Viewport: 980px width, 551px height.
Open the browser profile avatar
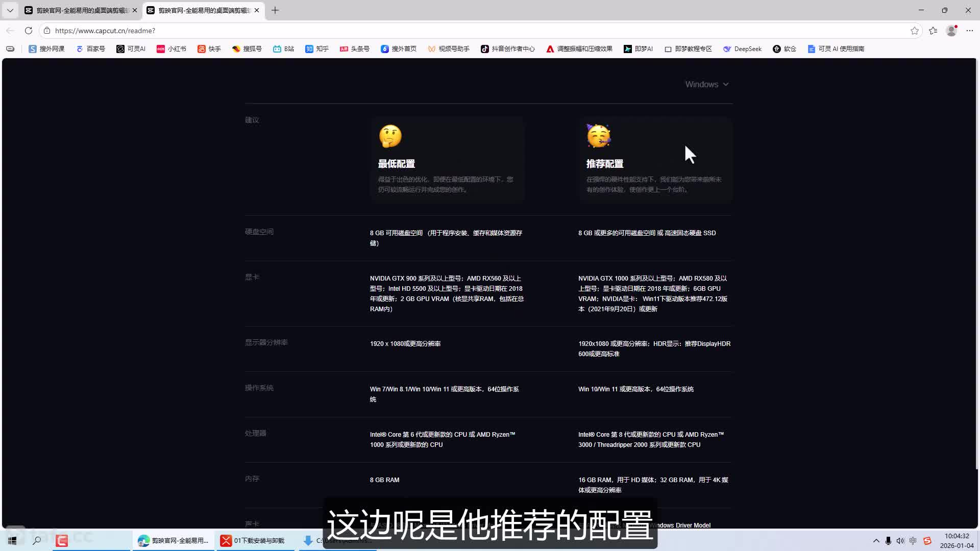951,31
